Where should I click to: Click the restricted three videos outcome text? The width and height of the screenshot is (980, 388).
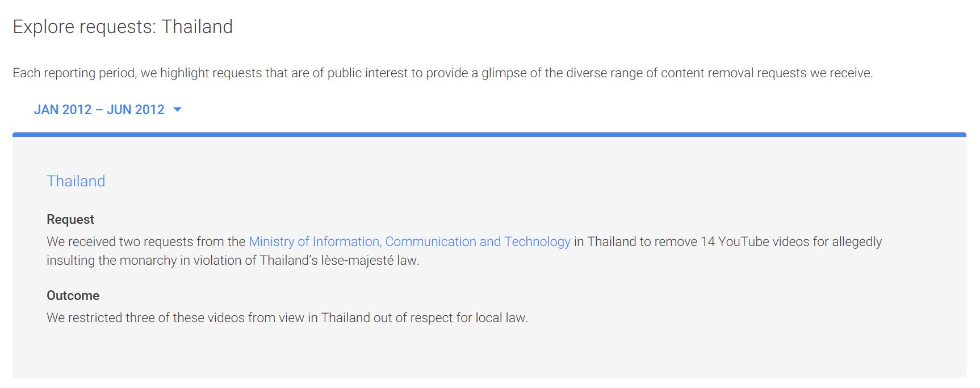[287, 318]
